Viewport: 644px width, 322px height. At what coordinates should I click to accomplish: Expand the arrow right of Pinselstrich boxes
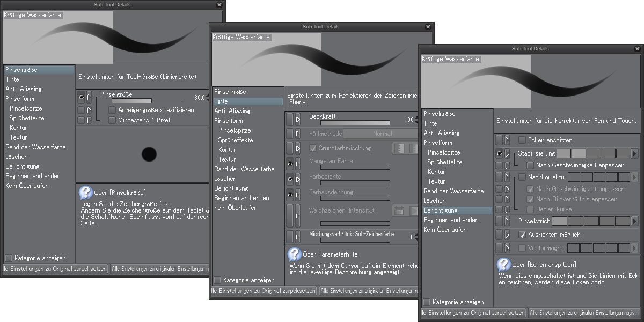coord(634,221)
